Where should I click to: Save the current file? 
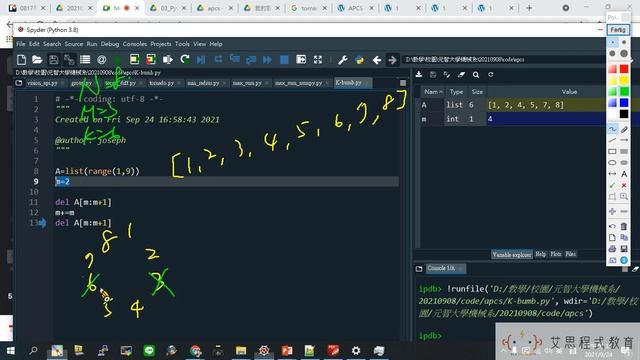53,60
